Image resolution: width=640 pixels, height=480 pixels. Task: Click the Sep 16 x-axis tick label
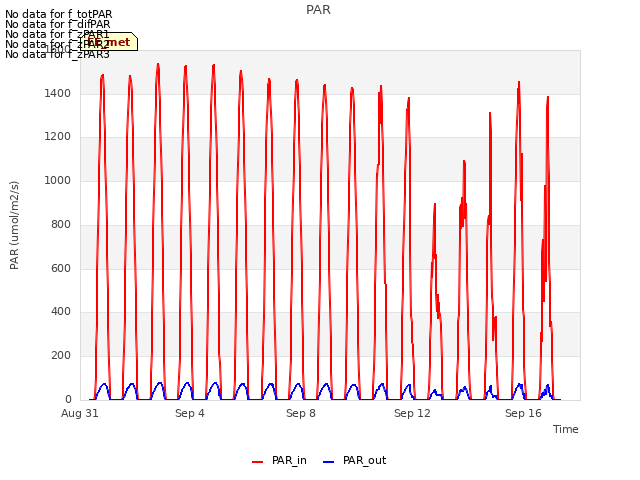coord(523,413)
